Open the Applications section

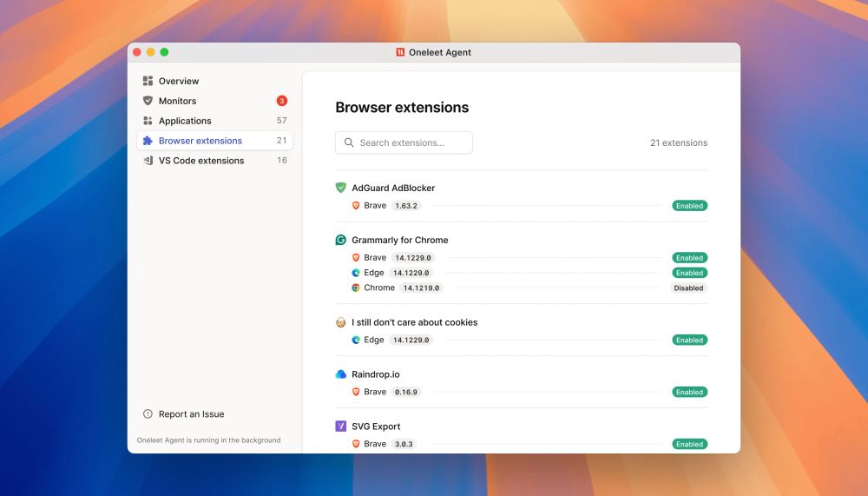214,121
